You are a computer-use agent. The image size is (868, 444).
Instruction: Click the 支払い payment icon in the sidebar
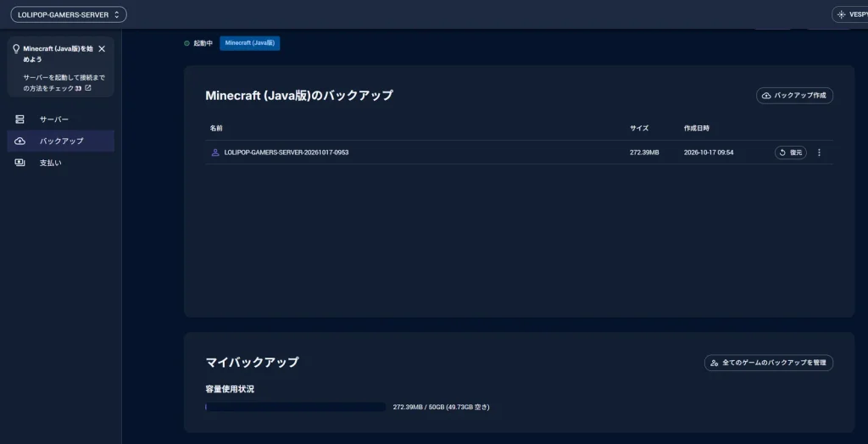tap(20, 163)
